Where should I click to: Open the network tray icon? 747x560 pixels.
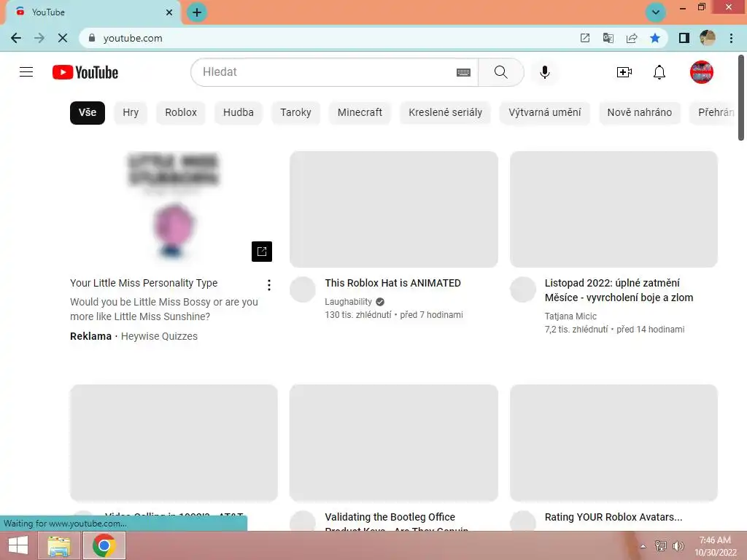tap(660, 546)
